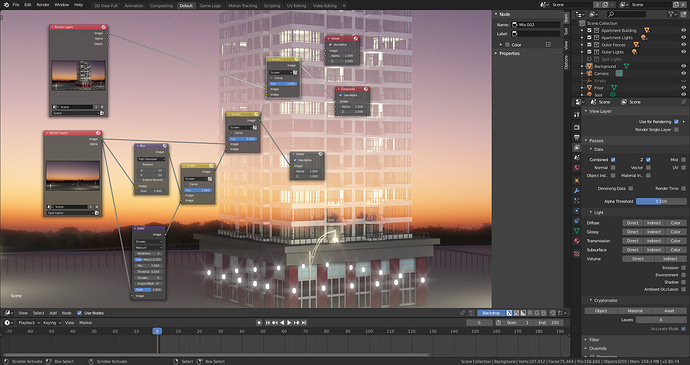Enable the Spot Lights collection checkbox
This screenshot has width=690, height=365.
pyautogui.click(x=589, y=59)
